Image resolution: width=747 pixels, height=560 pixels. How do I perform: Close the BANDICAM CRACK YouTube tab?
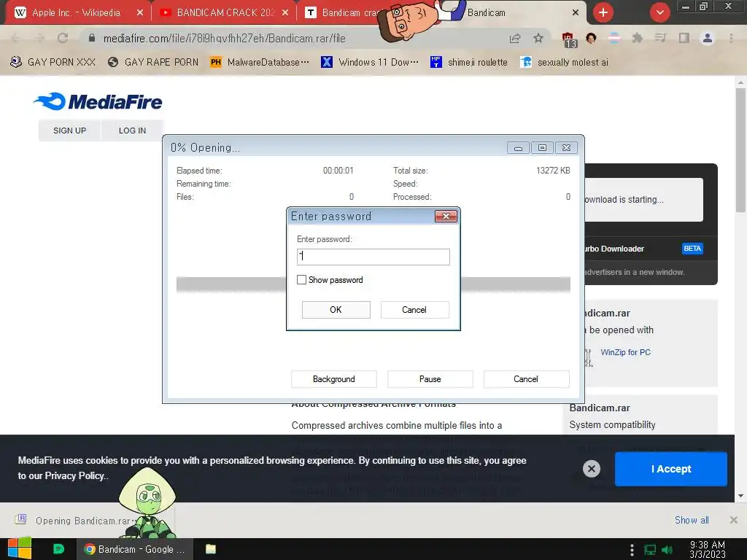[285, 13]
